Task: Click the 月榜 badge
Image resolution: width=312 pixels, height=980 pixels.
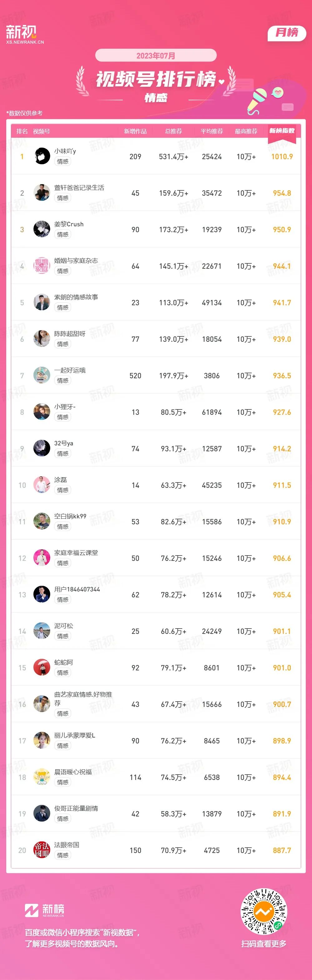Action: pos(287,33)
